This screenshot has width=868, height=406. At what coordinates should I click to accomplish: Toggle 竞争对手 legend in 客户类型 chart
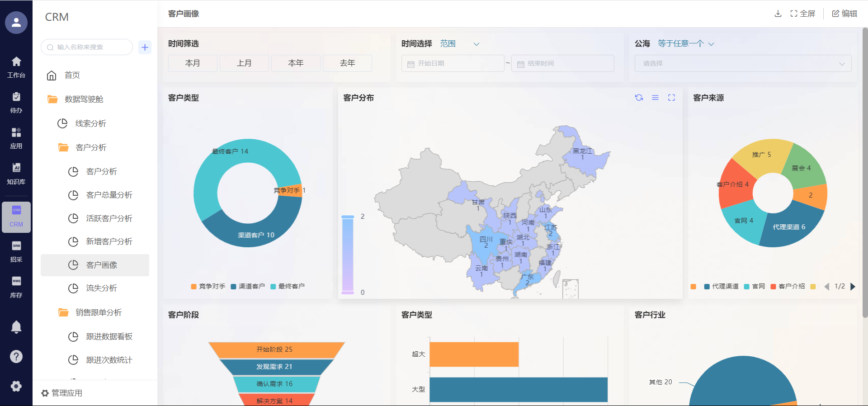pos(208,286)
